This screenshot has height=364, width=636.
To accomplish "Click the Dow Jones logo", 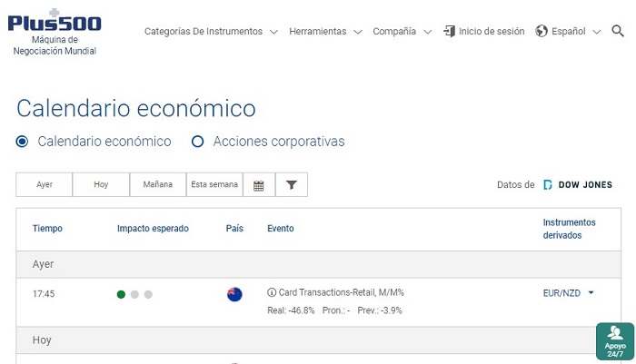I will [x=578, y=185].
